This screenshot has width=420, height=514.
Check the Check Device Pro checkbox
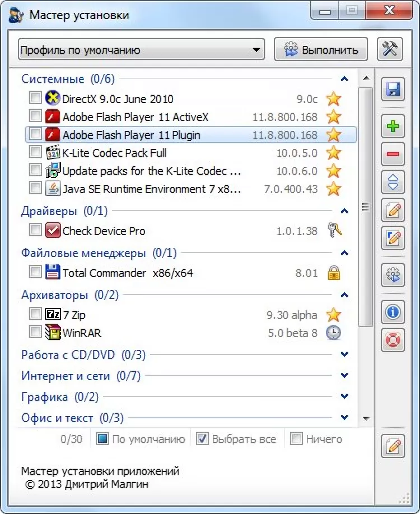point(35,230)
